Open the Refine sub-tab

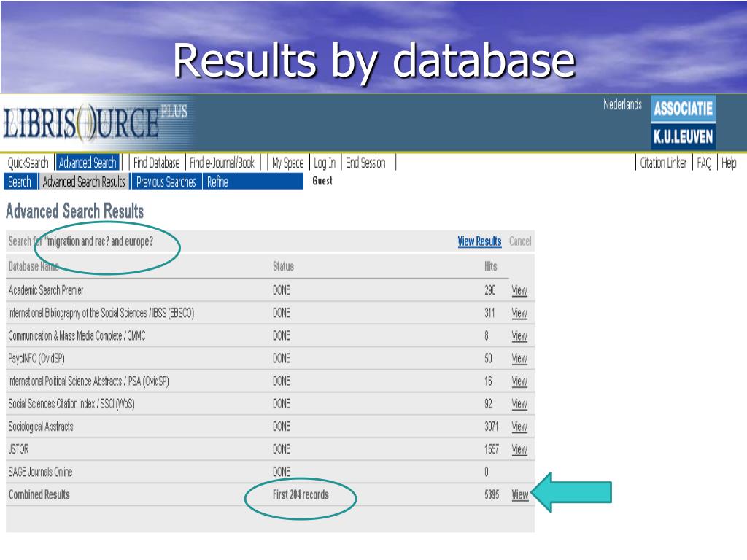[x=217, y=182]
